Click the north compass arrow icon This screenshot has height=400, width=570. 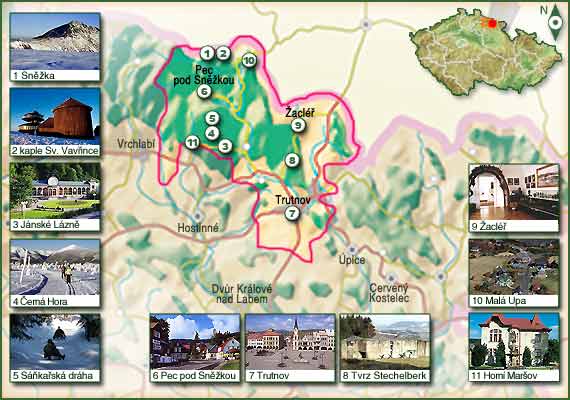point(555,23)
